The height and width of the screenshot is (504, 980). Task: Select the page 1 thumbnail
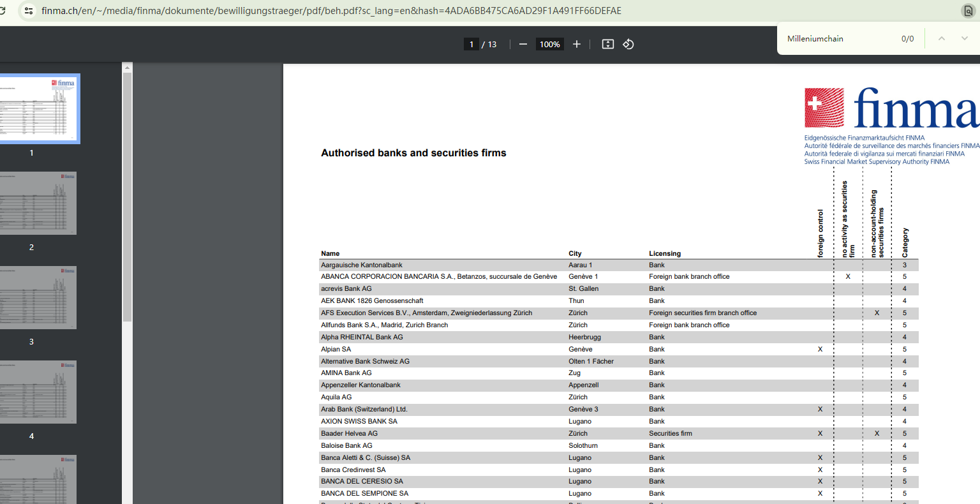pyautogui.click(x=38, y=108)
